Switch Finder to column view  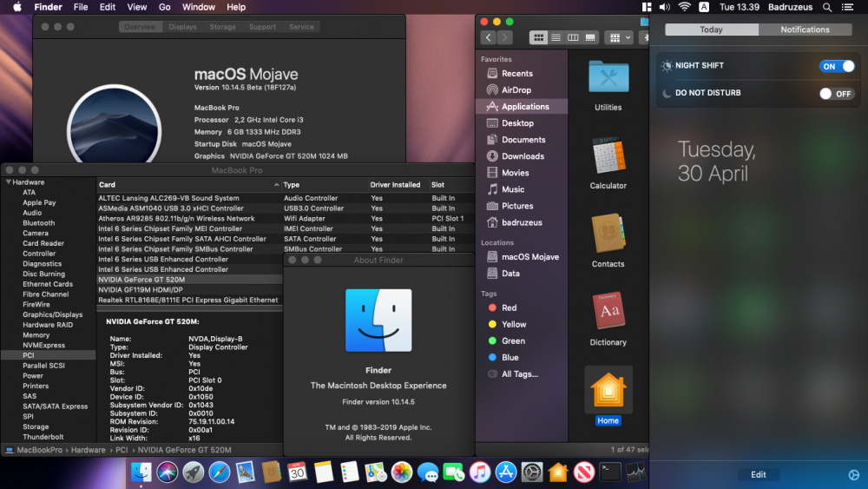[573, 37]
